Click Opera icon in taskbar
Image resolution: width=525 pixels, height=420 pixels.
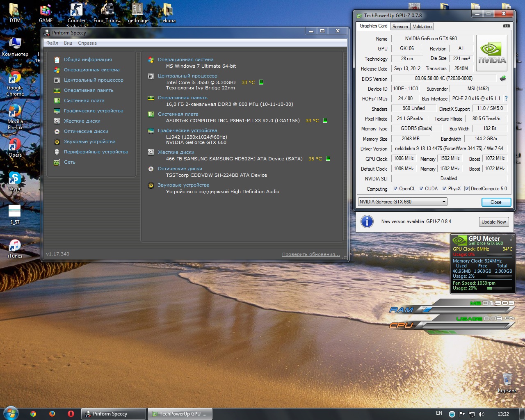71,414
